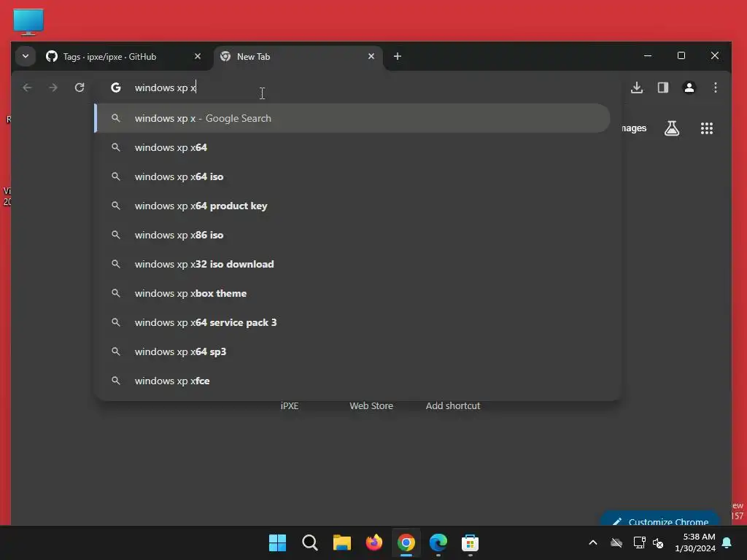Viewport: 747px width, 560px height.
Task: Click the Chrome taskbar icon
Action: (x=406, y=542)
